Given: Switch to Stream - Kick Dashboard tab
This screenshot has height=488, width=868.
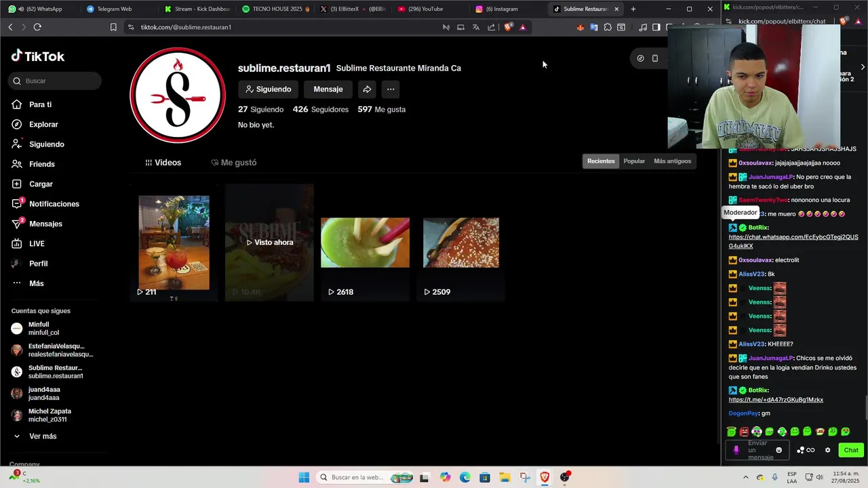Looking at the screenshot, I should click(197, 9).
